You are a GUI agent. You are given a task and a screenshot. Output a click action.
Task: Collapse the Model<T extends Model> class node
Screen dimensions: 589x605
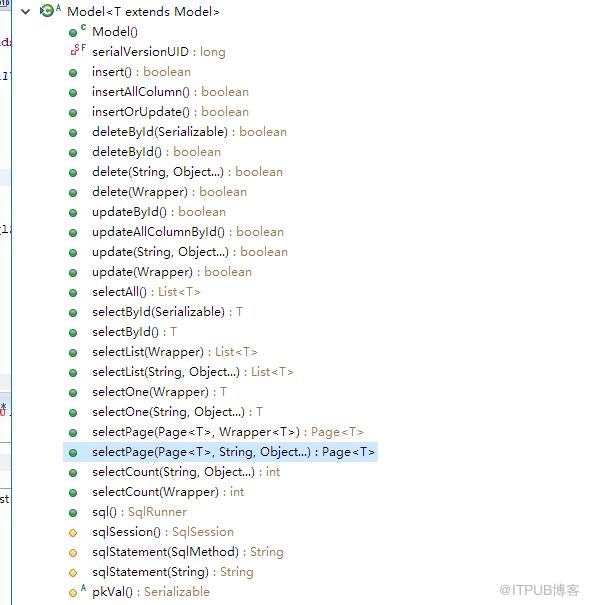(25, 12)
